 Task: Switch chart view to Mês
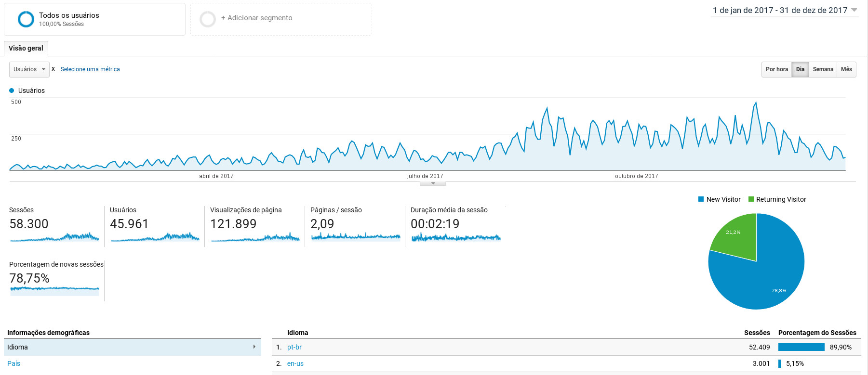tap(846, 69)
